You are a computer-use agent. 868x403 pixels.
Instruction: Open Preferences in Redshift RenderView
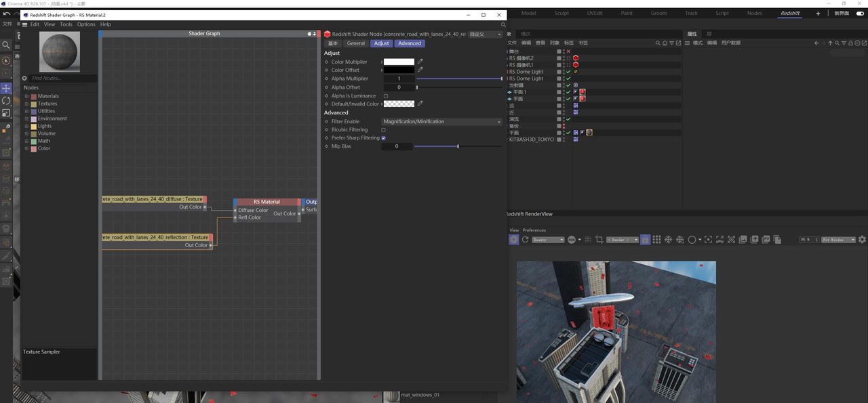[534, 230]
